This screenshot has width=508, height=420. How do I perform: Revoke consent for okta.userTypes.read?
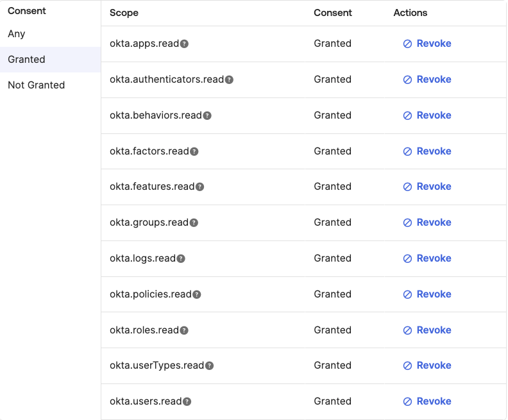click(427, 365)
